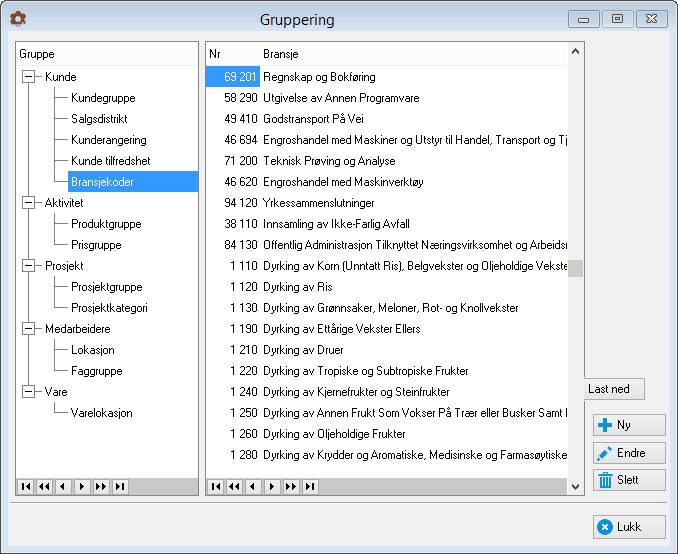Select row Dyrking av Oljeholdige Frukter
Screen dimensions: 678x554
pyautogui.click(x=387, y=434)
